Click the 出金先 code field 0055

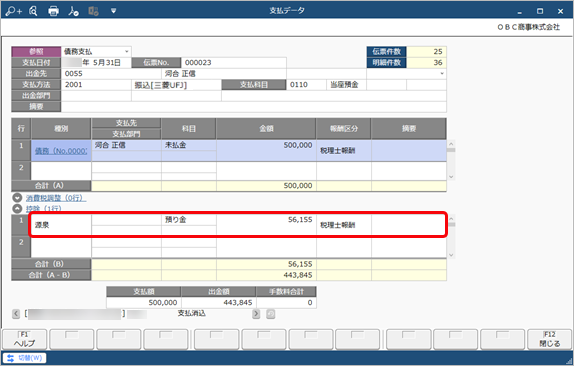click(x=111, y=74)
